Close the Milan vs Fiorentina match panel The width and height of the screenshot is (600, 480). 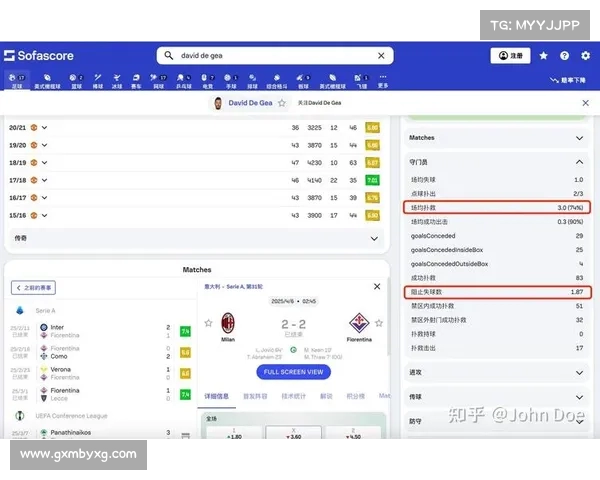click(x=377, y=286)
